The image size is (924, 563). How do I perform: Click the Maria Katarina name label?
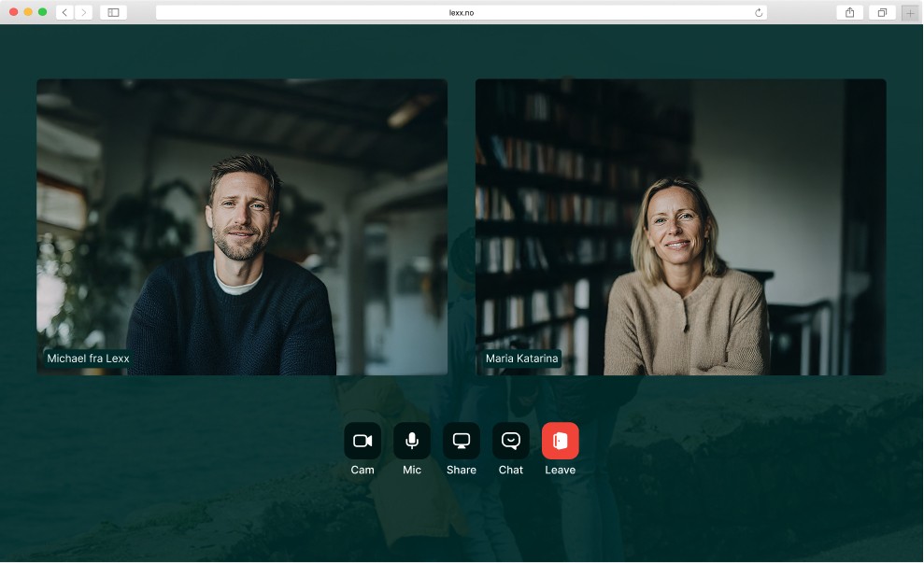521,358
